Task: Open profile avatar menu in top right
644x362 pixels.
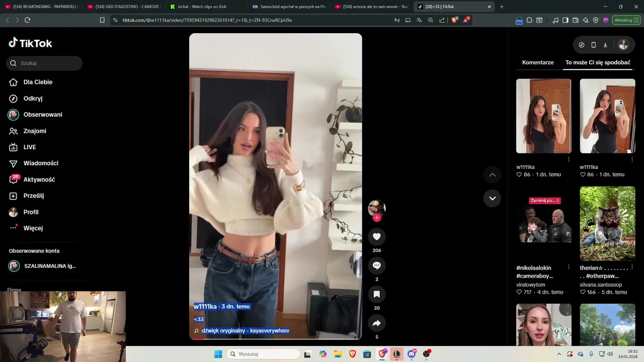Action: pyautogui.click(x=623, y=45)
